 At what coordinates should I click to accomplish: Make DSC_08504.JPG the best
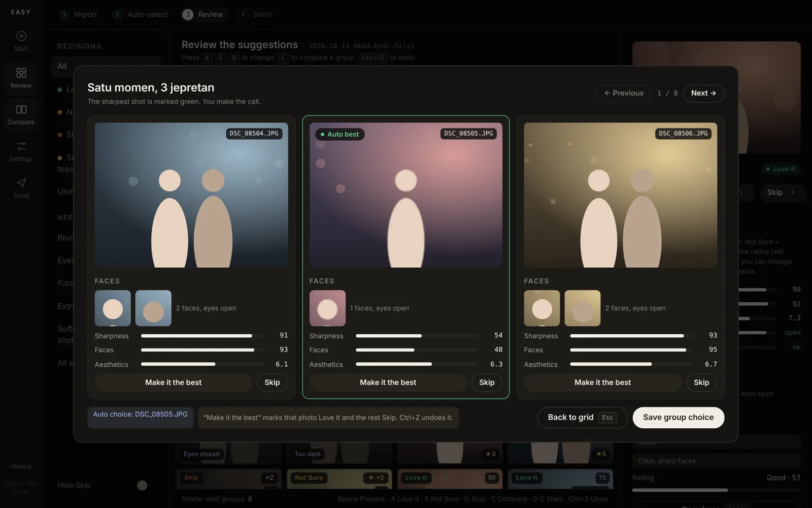pyautogui.click(x=173, y=383)
